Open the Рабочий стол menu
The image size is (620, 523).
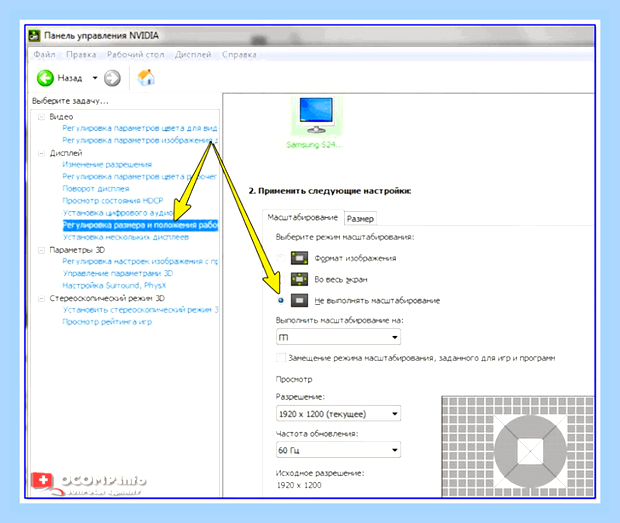(136, 55)
